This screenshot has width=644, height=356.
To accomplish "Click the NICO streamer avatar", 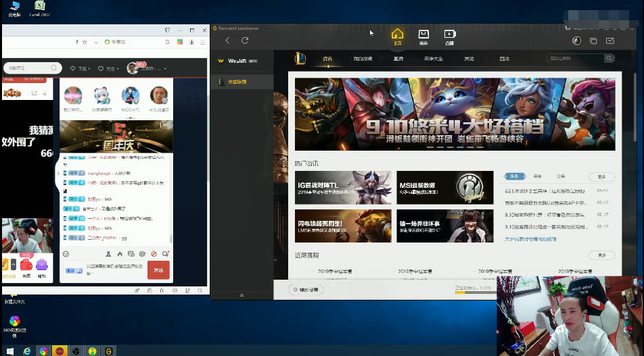I will (130, 95).
